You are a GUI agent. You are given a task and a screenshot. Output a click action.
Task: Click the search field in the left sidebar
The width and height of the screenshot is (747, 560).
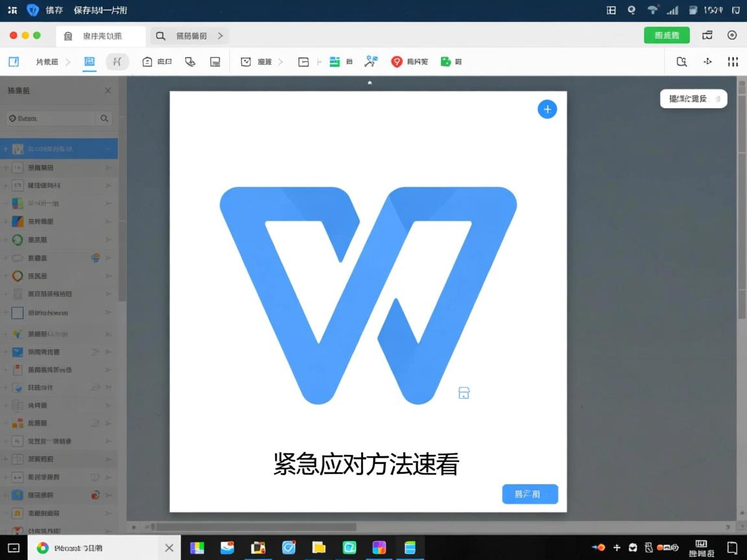point(51,119)
